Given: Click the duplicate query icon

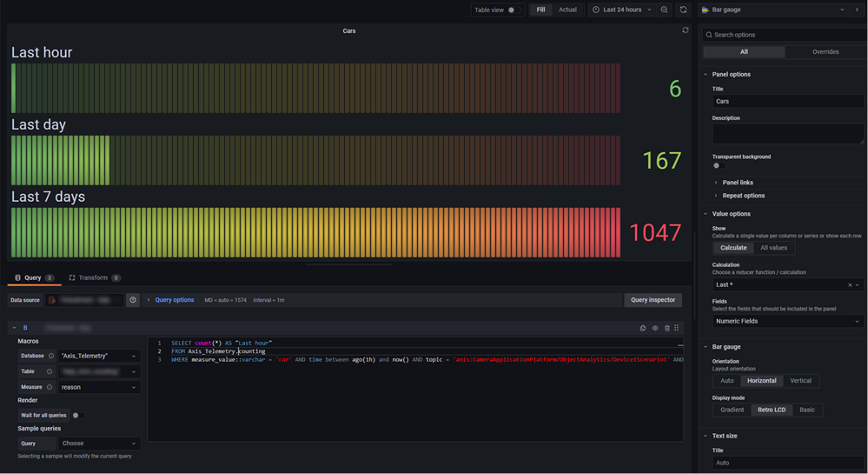Looking at the screenshot, I should tap(643, 328).
